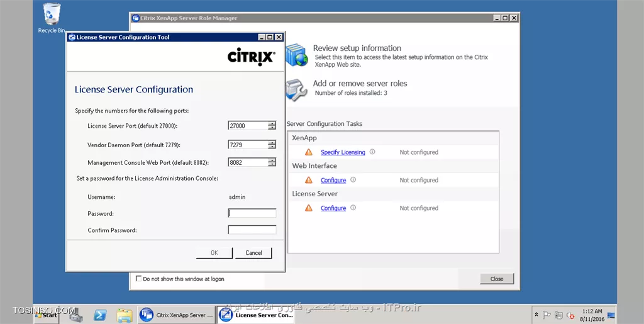The width and height of the screenshot is (644, 324).
Task: Open the Specify Licensing link
Action: pyautogui.click(x=343, y=152)
